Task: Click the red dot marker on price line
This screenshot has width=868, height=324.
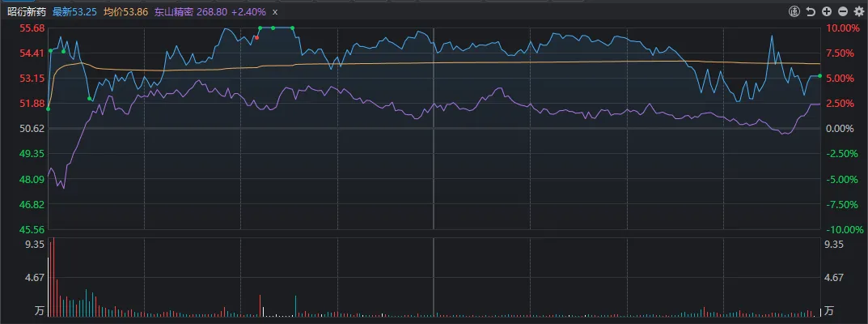Action: 257,37
